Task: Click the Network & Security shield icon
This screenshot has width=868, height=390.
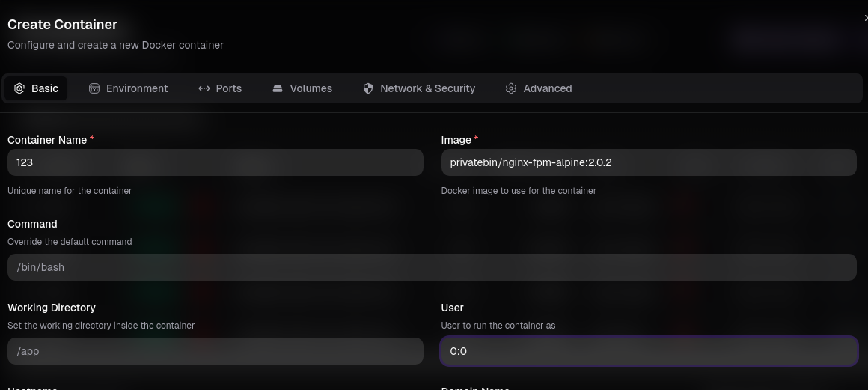Action: click(368, 88)
